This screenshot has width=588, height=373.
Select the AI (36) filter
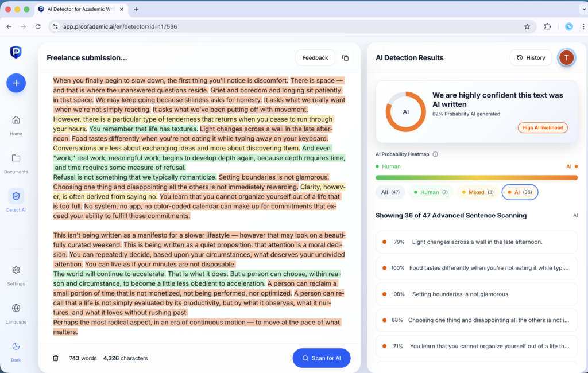[x=520, y=192]
